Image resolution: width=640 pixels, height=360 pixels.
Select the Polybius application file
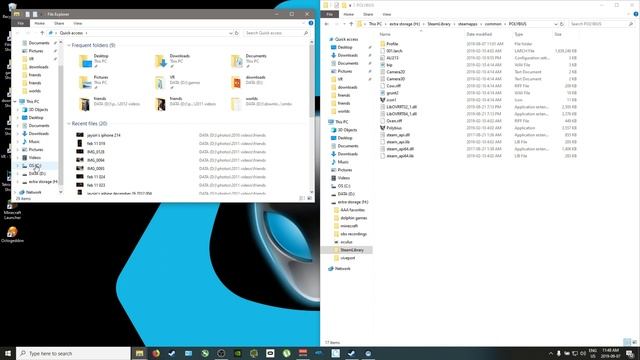pyautogui.click(x=394, y=128)
